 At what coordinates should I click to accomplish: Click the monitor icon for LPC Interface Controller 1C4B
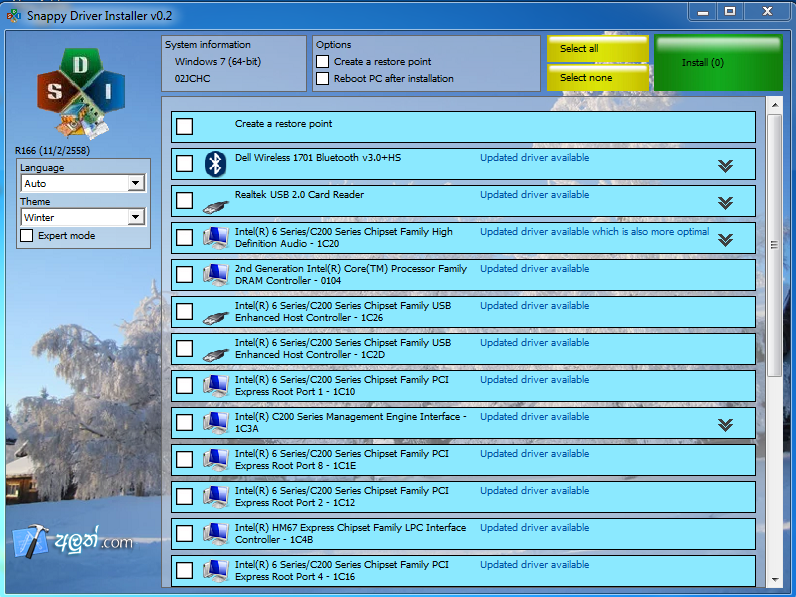[x=216, y=534]
